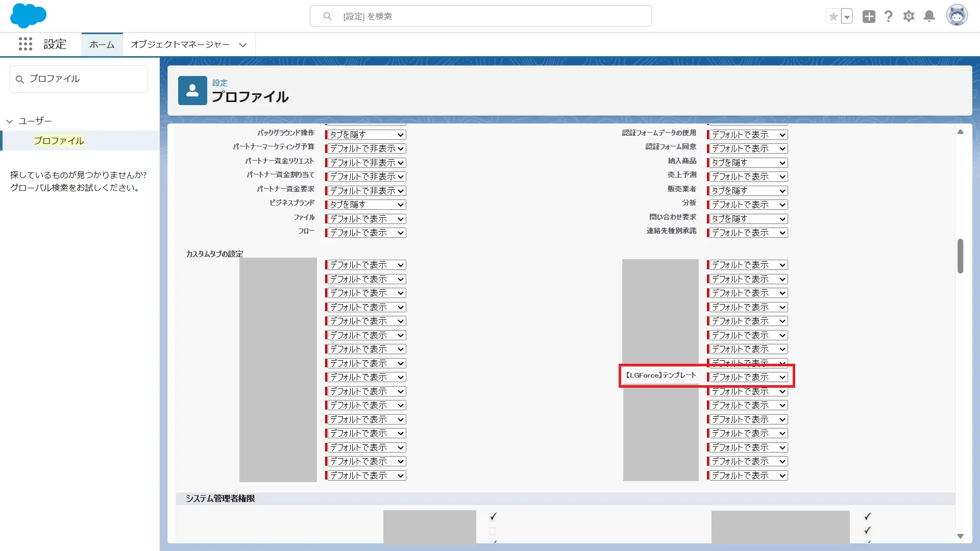This screenshot has height=551, width=980.
Task: Open the global actions plus icon
Action: (x=869, y=16)
